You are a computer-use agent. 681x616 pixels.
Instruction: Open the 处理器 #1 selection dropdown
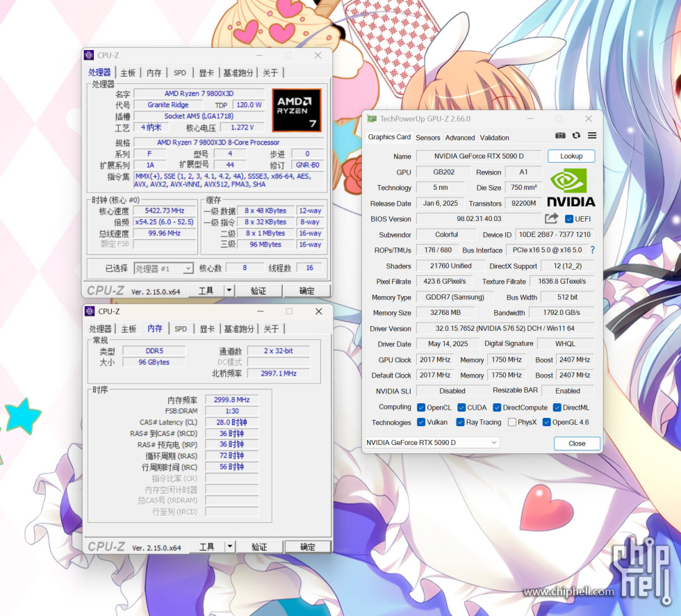(163, 268)
